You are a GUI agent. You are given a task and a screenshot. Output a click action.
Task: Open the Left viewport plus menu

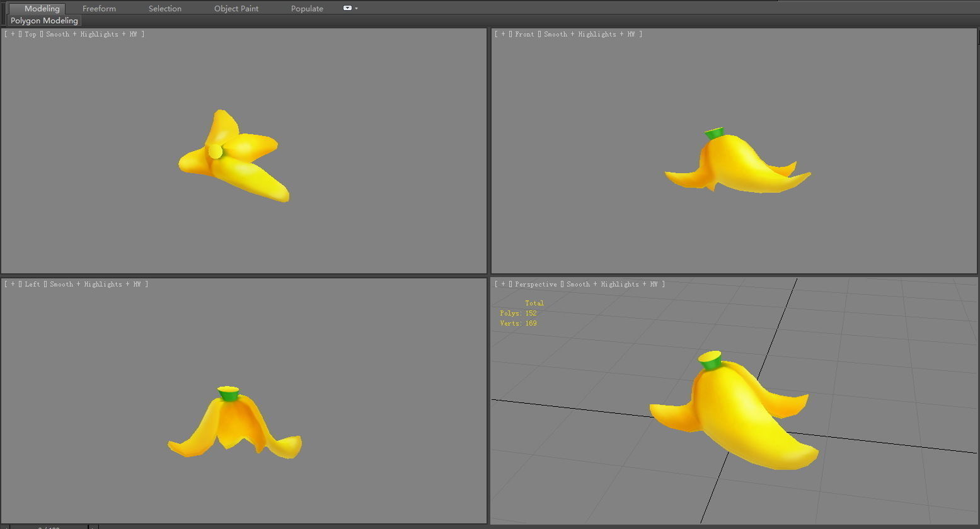13,284
